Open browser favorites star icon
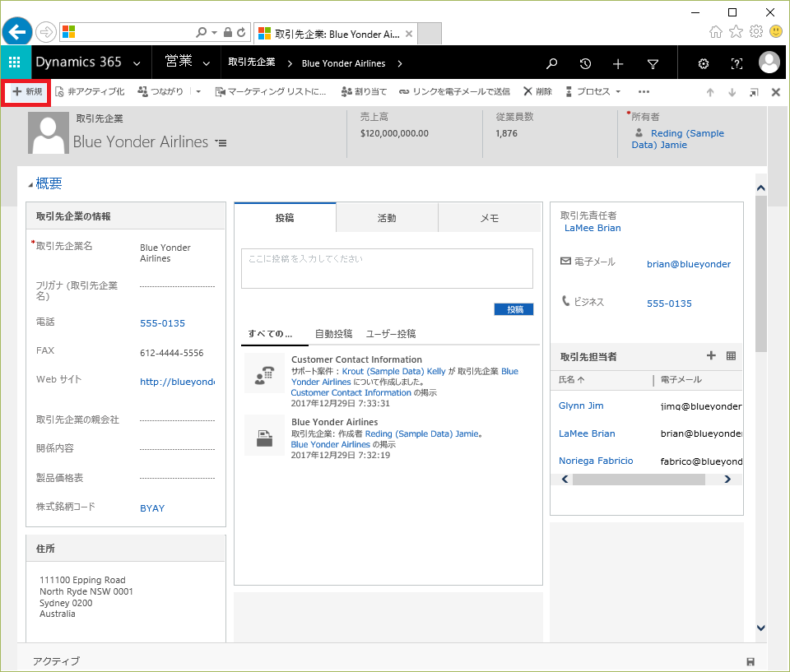 coord(736,32)
